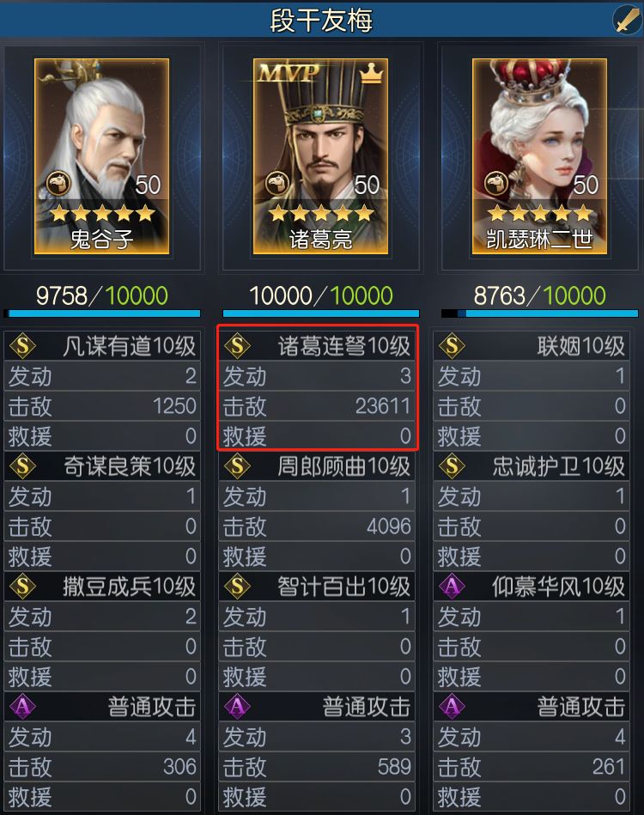The image size is (644, 815).
Task: Click the horse cavalry icon on 凯瑟琳二世 card
Action: 495,183
